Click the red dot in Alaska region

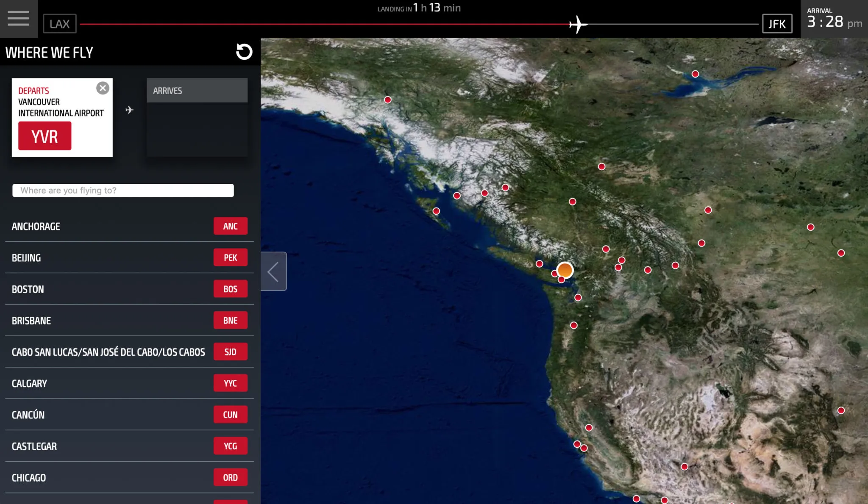coord(387,100)
